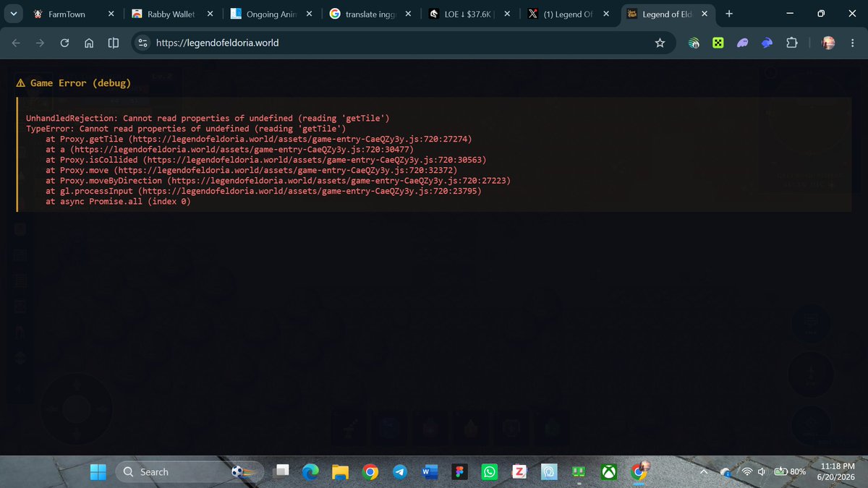Click the Proxy.move stack trace line
The width and height of the screenshot is (868, 488).
point(251,170)
